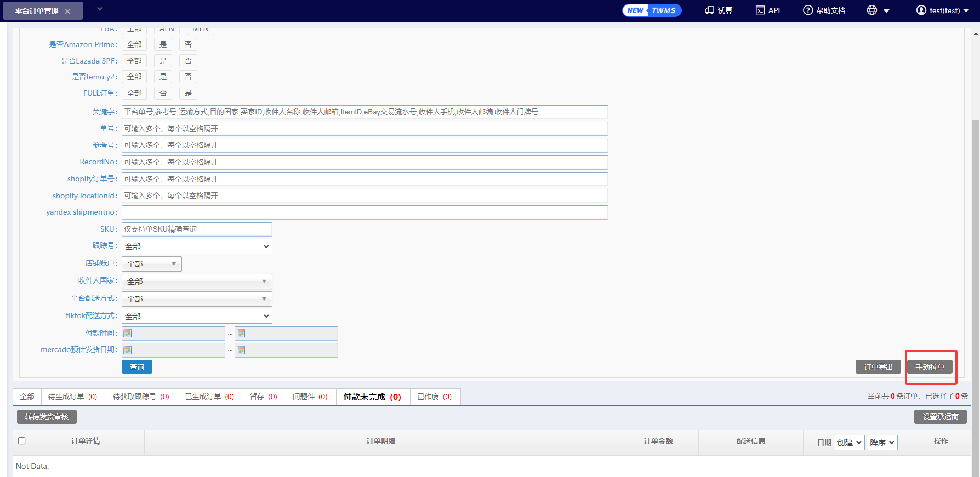Open calendar icon for mercado start date

[128, 350]
